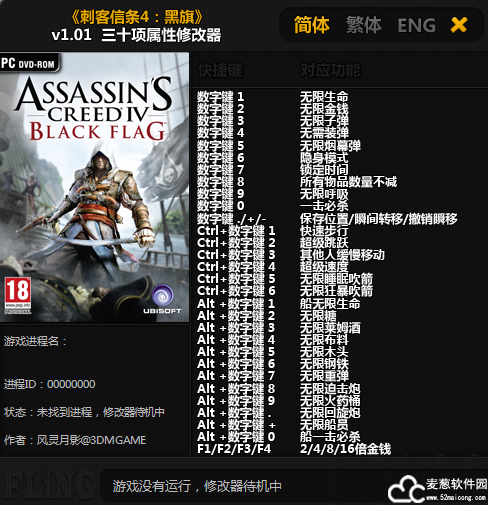Switch language to ENG
The width and height of the screenshot is (488, 505).
click(417, 25)
